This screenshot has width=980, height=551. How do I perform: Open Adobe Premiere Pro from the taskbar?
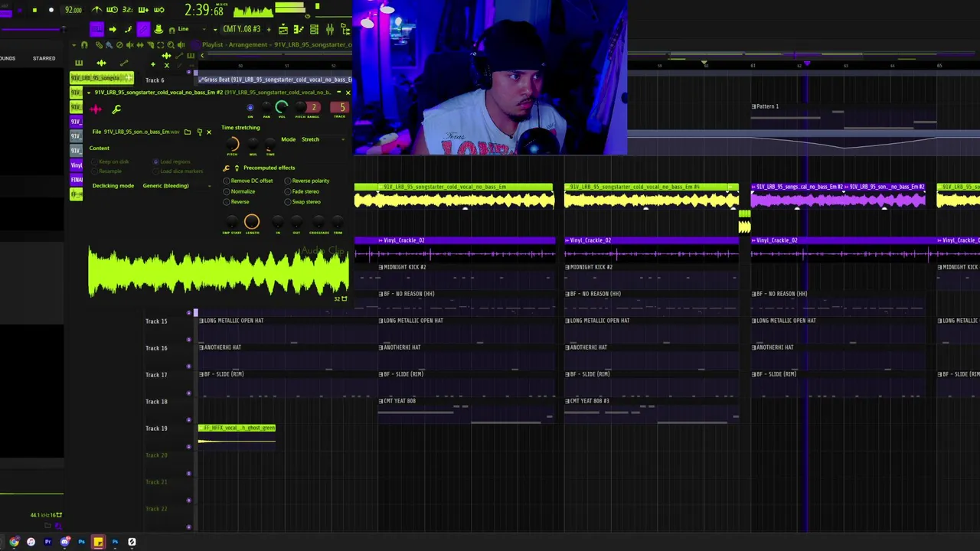pyautogui.click(x=47, y=542)
